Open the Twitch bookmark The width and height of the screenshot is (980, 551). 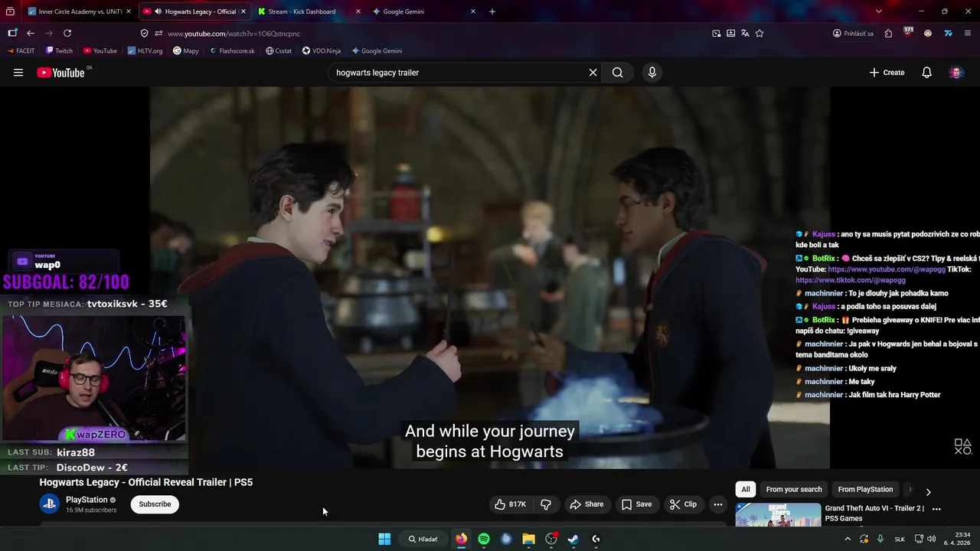[x=59, y=51]
